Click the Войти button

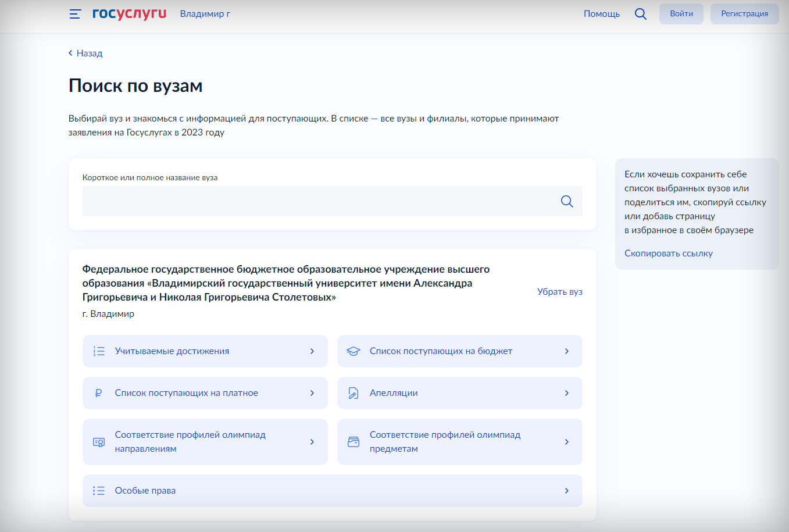681,14
